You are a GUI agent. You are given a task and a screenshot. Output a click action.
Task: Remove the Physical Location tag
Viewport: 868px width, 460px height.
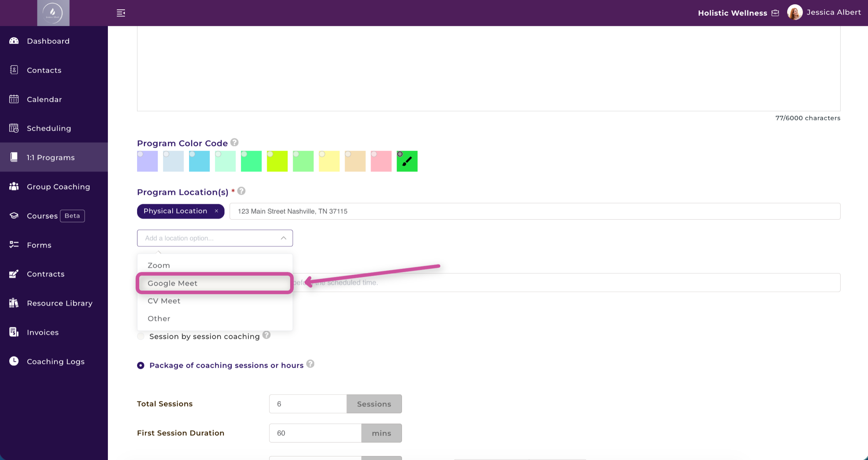coord(216,211)
